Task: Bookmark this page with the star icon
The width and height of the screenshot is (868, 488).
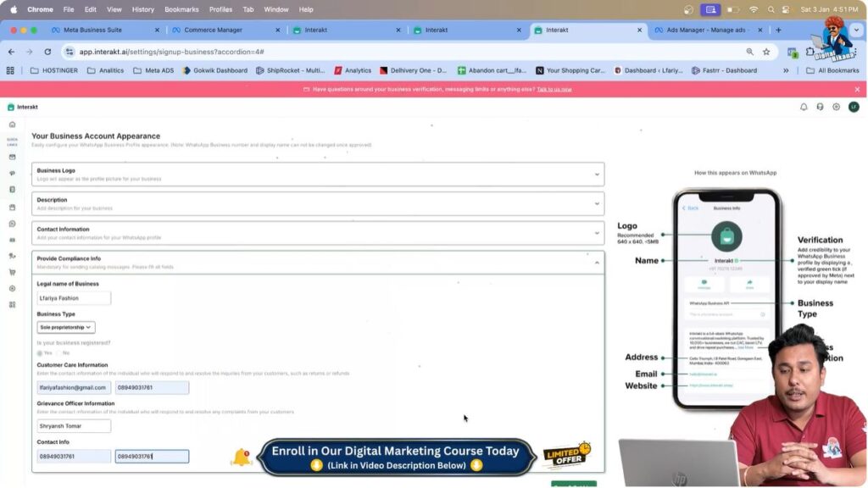Action: click(x=766, y=52)
